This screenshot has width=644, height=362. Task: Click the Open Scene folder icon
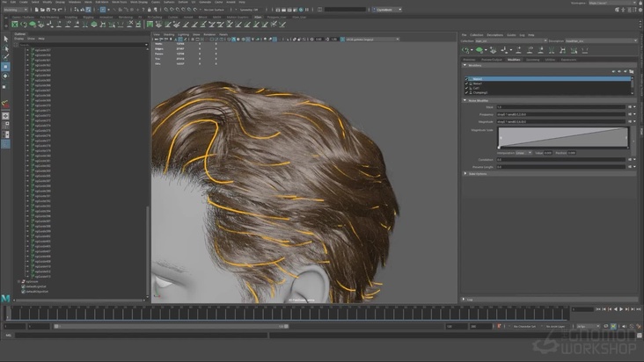42,10
